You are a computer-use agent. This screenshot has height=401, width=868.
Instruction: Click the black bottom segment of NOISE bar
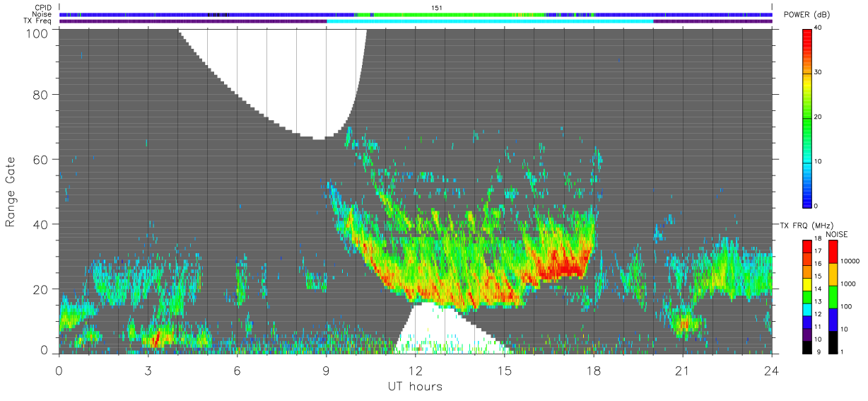pos(833,342)
